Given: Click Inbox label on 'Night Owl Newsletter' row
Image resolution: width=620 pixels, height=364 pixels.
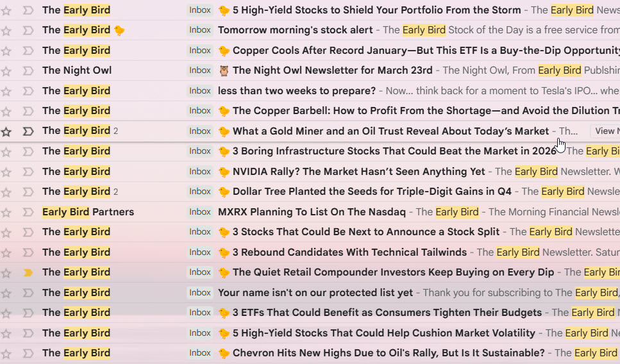Looking at the screenshot, I should point(199,70).
